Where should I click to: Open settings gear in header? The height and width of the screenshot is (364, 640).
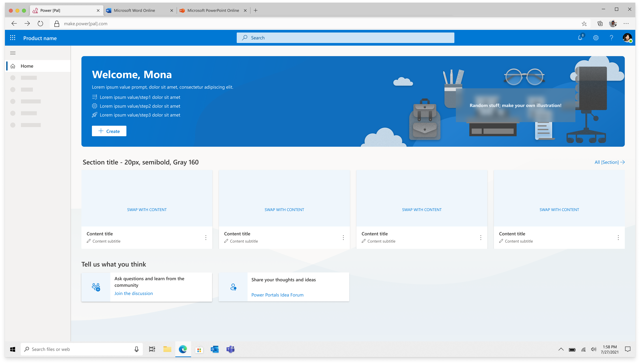(x=596, y=38)
